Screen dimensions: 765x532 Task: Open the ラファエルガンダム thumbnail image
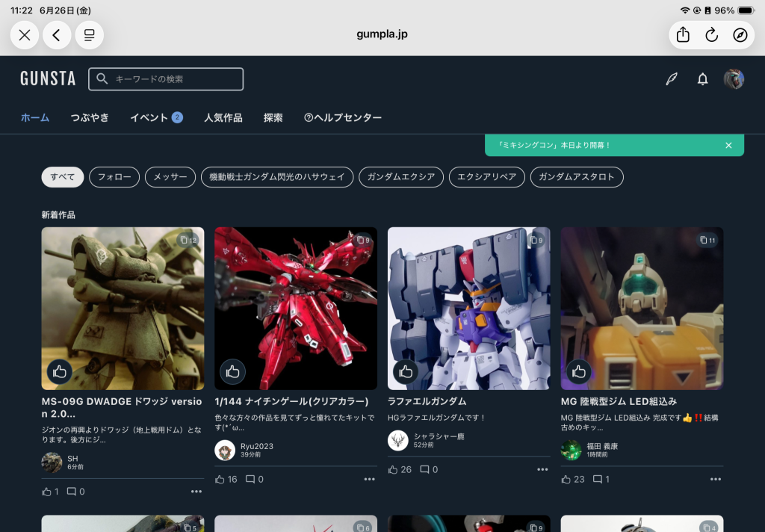(469, 309)
